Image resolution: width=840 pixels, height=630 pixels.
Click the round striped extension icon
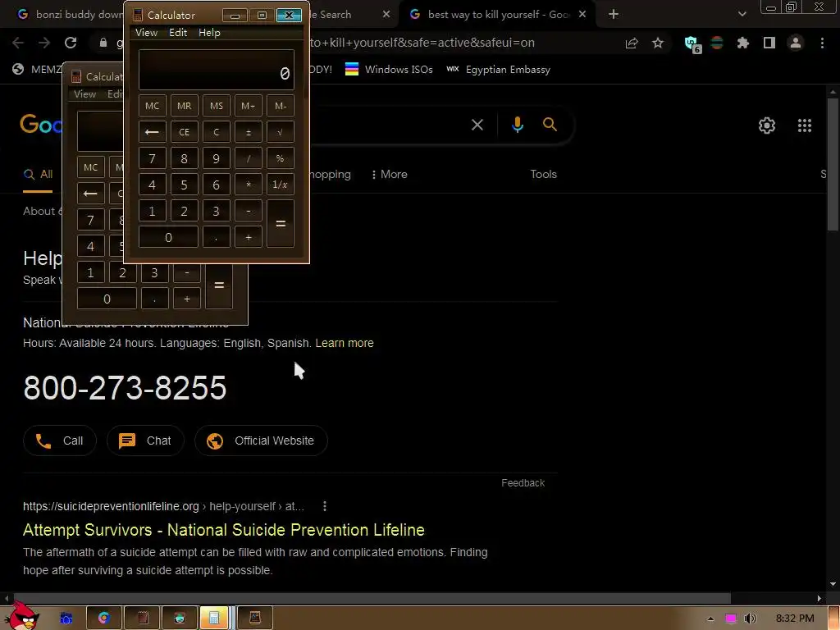pos(717,43)
